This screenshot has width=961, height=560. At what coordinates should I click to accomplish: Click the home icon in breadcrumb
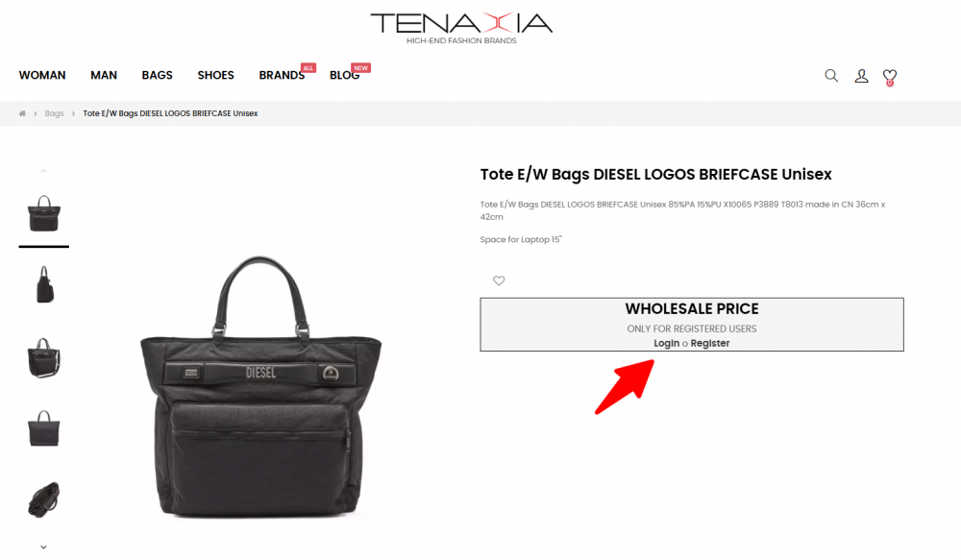click(x=22, y=113)
